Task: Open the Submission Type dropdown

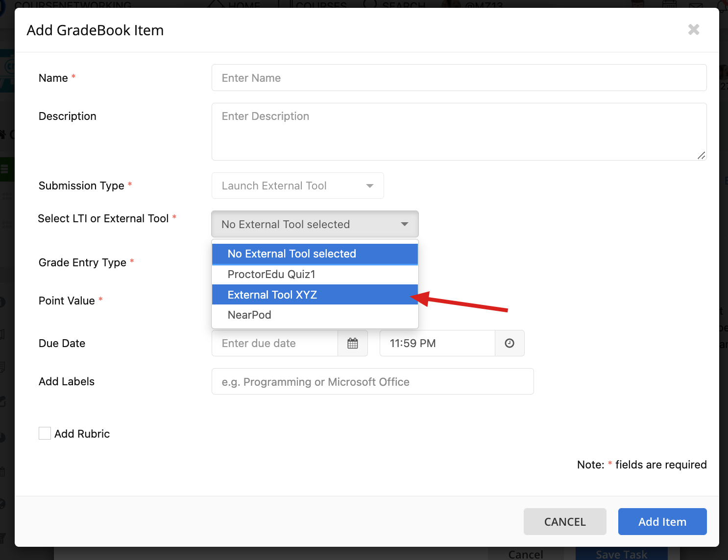Action: tap(297, 186)
